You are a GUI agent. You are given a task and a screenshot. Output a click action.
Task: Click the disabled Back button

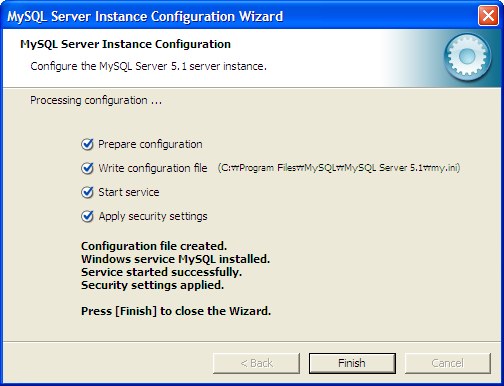(x=256, y=363)
